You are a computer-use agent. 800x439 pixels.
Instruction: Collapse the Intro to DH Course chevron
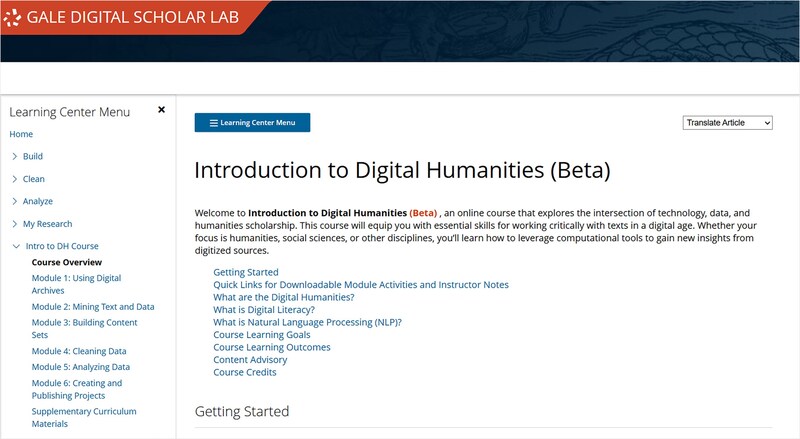[14, 246]
